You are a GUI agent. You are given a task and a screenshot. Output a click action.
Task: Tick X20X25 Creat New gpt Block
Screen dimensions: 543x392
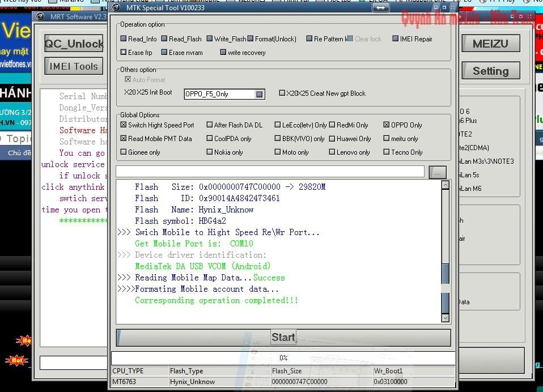(282, 93)
